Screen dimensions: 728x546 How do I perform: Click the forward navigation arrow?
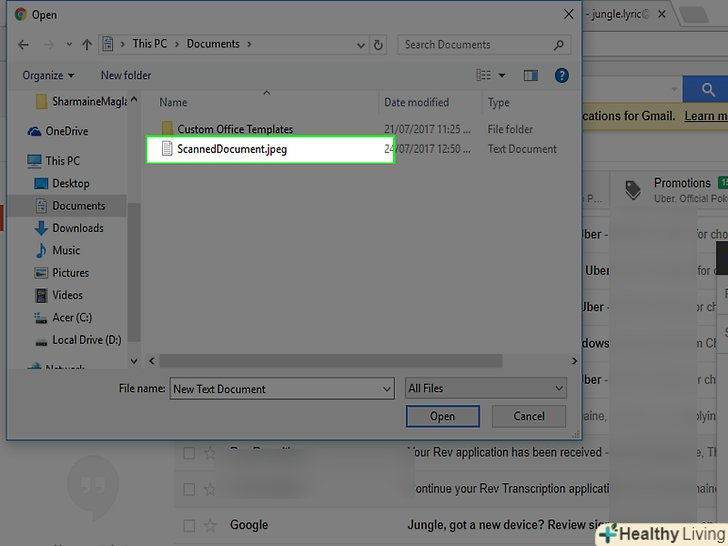click(49, 45)
